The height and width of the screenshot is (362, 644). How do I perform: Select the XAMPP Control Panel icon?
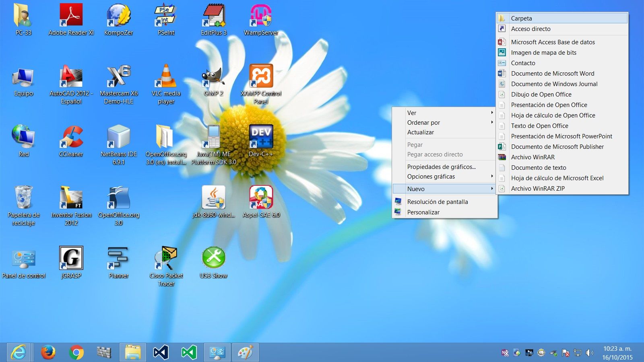261,76
